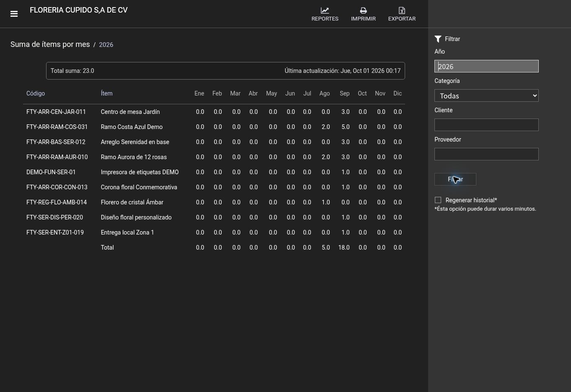Sort by the Código column header

pyautogui.click(x=36, y=93)
